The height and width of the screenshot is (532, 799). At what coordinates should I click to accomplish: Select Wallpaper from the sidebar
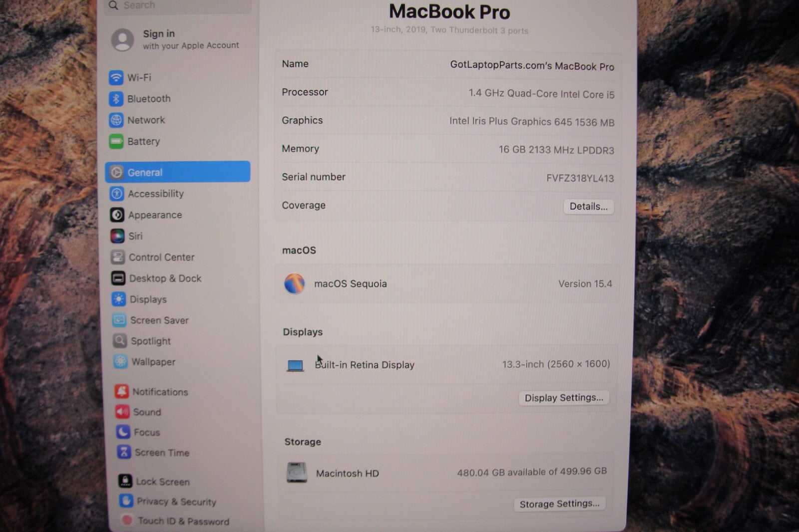(153, 362)
